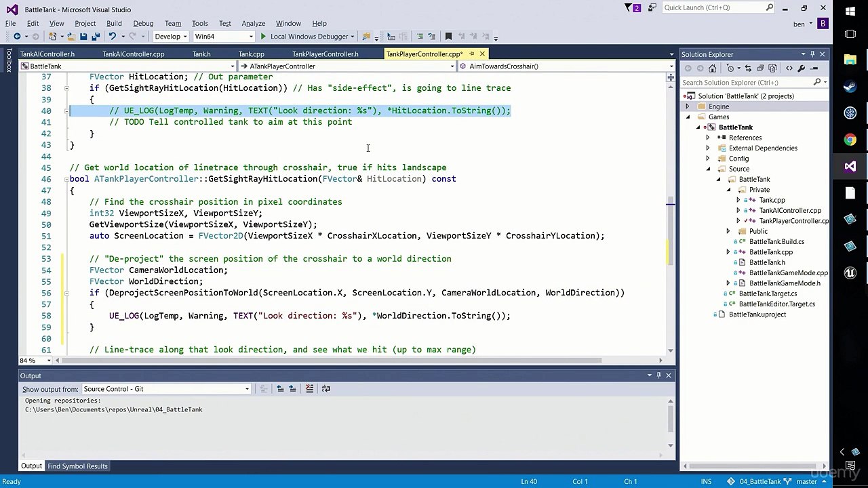The image size is (868, 488).
Task: Expand External Dependencies node
Action: [708, 148]
